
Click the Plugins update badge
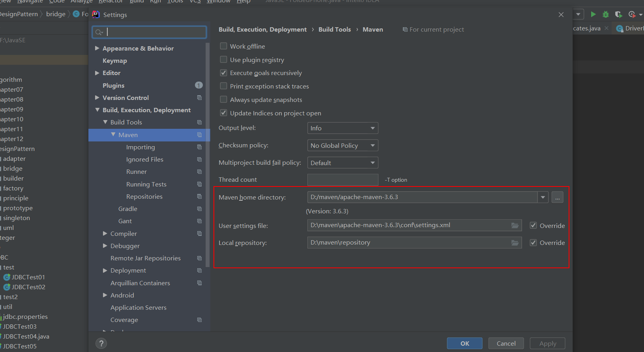pyautogui.click(x=199, y=85)
